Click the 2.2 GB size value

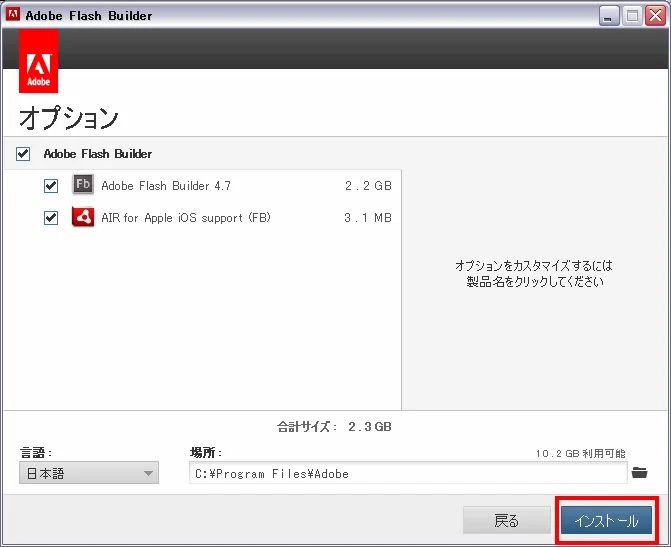(368, 186)
